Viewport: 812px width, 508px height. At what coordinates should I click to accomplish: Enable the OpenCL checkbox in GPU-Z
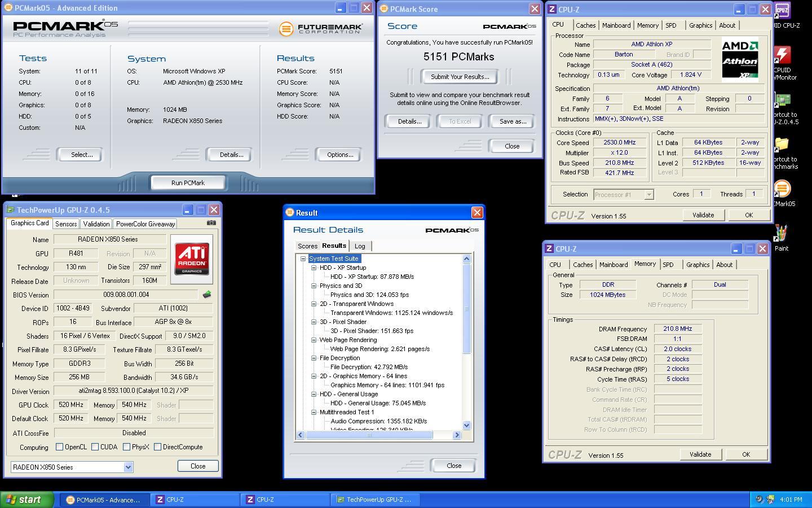(x=59, y=447)
